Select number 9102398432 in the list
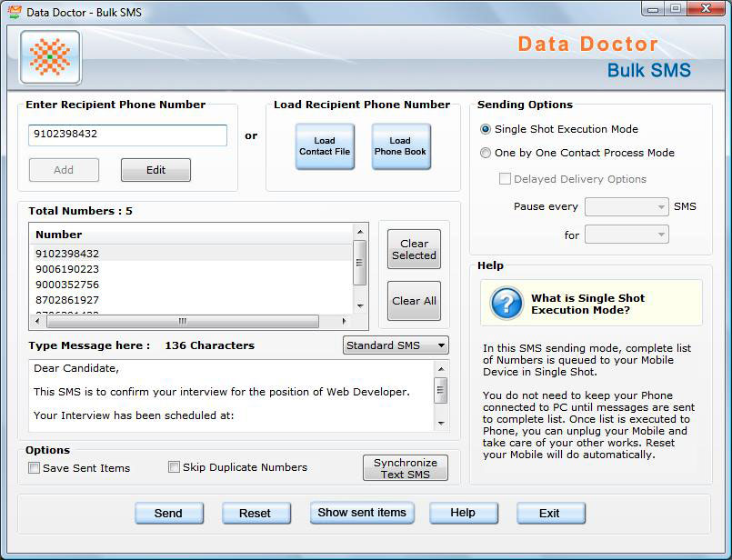 (191, 254)
